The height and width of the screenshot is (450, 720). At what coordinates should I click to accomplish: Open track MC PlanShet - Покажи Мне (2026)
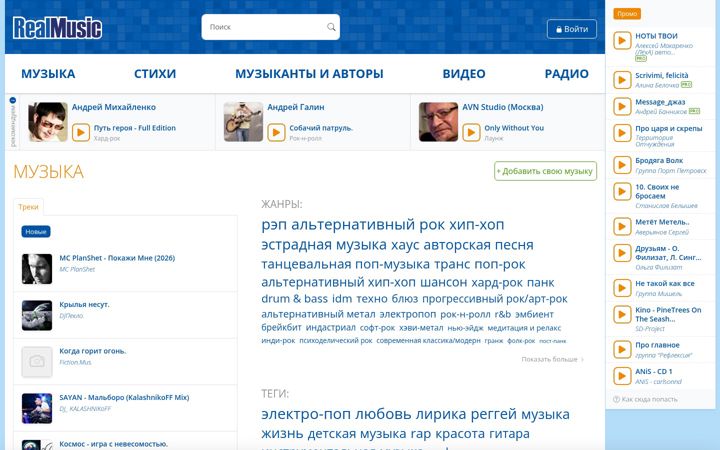coord(117,258)
